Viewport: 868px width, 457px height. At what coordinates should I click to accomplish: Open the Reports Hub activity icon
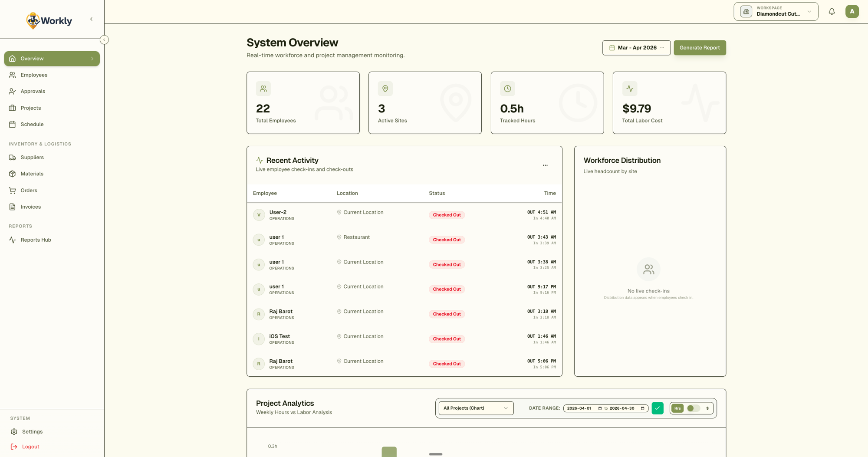[x=13, y=240]
